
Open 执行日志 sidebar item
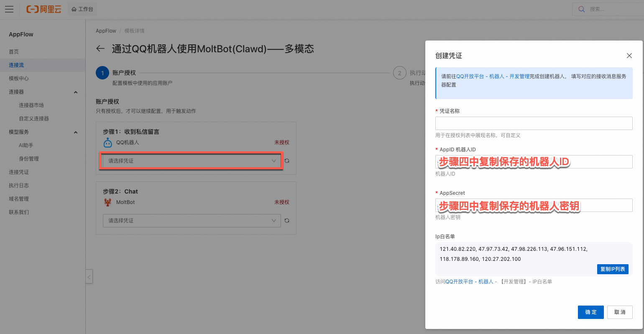click(x=19, y=186)
